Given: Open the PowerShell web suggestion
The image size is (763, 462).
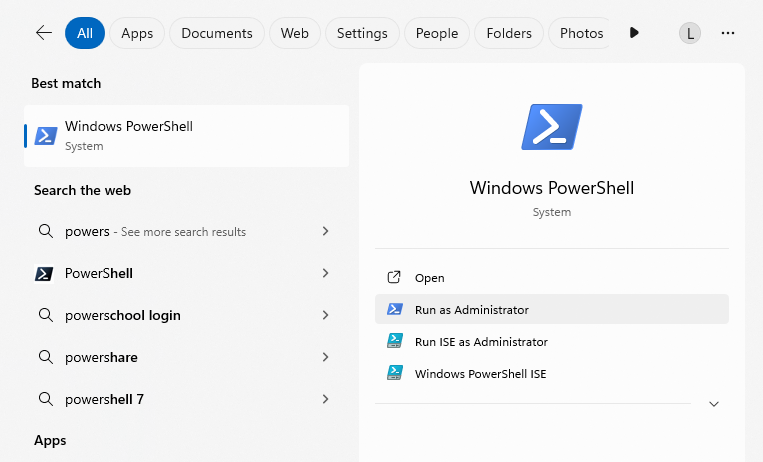Looking at the screenshot, I should [x=186, y=273].
